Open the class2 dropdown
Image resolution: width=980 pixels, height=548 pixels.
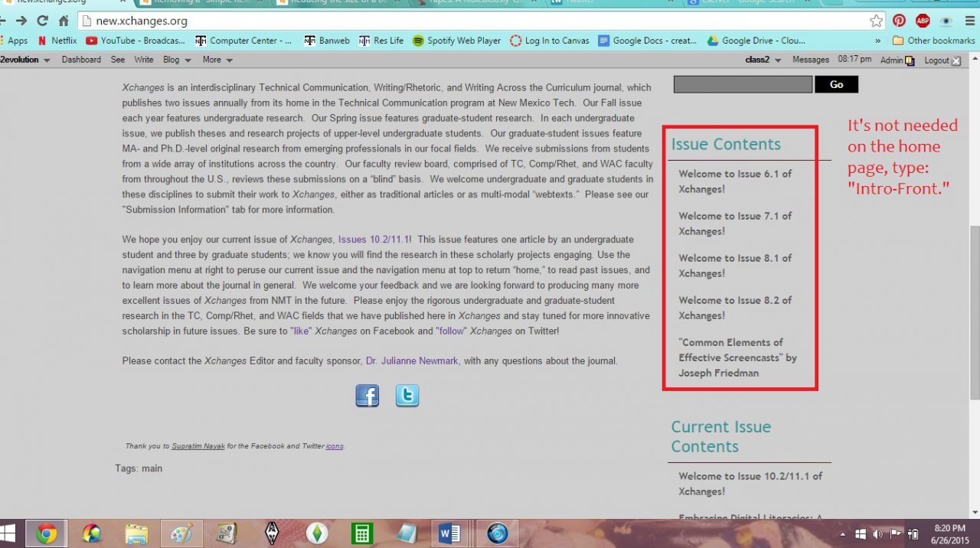click(763, 60)
